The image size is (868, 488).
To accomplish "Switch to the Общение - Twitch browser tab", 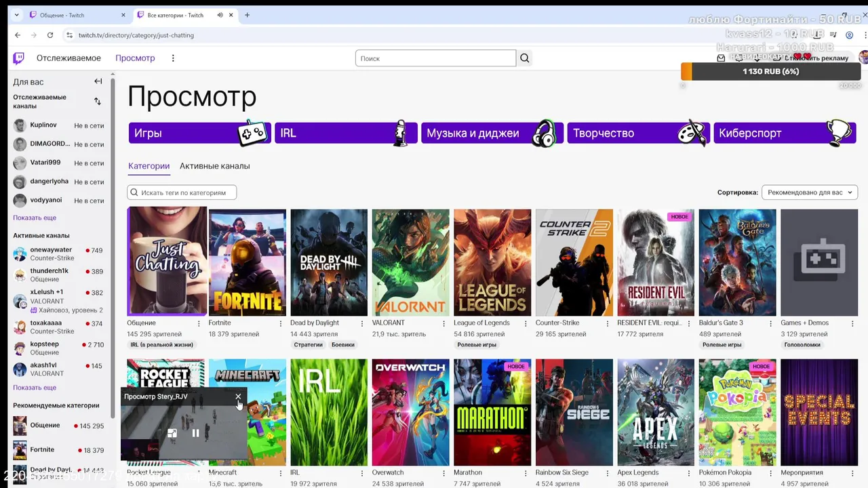I will click(77, 15).
